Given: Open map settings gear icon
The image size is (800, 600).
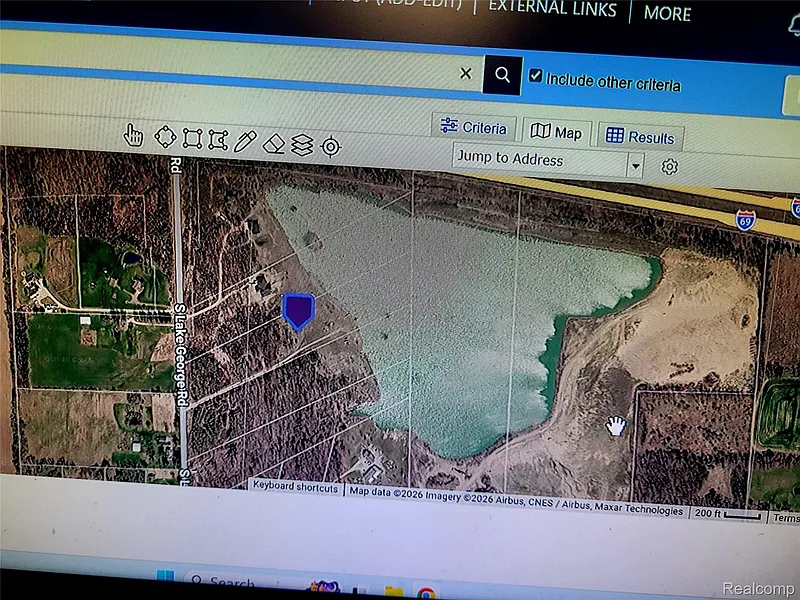Looking at the screenshot, I should (669, 167).
